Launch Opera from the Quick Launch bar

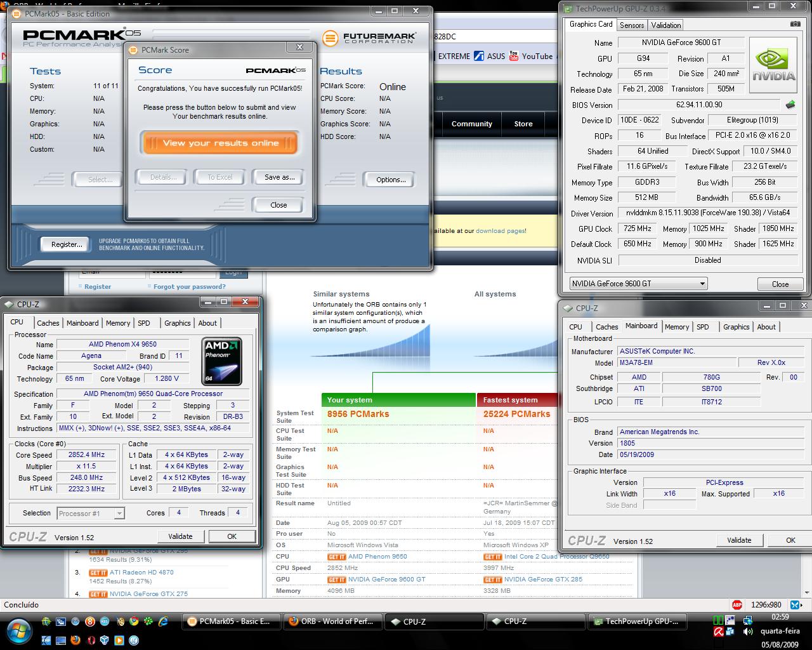click(x=90, y=640)
